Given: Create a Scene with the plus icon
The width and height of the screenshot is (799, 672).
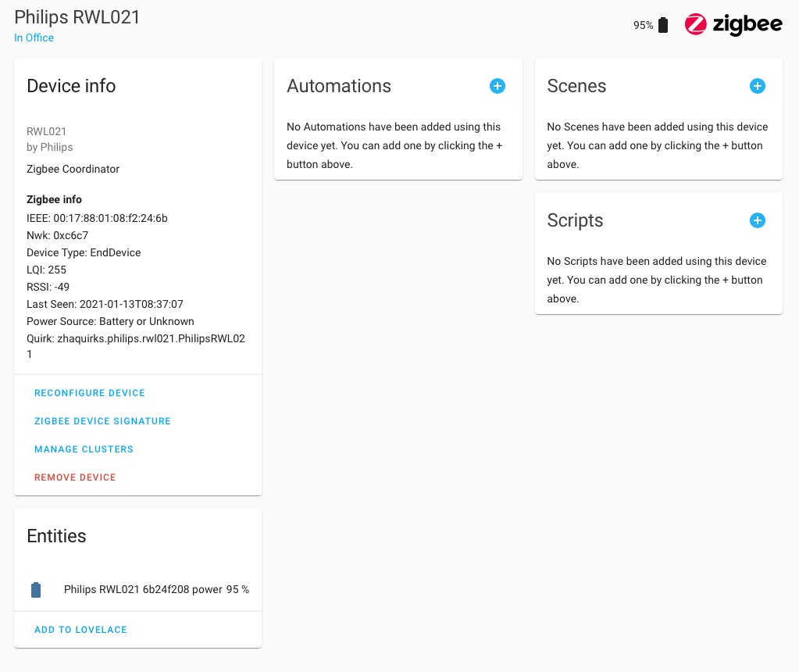Looking at the screenshot, I should (757, 86).
